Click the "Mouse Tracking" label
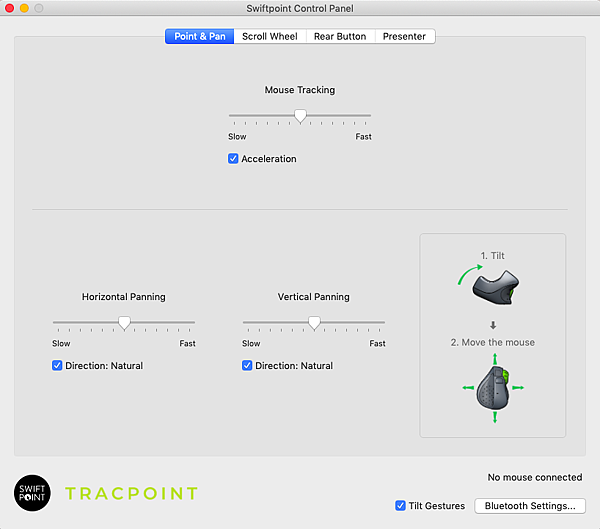600x529 pixels. tap(300, 90)
